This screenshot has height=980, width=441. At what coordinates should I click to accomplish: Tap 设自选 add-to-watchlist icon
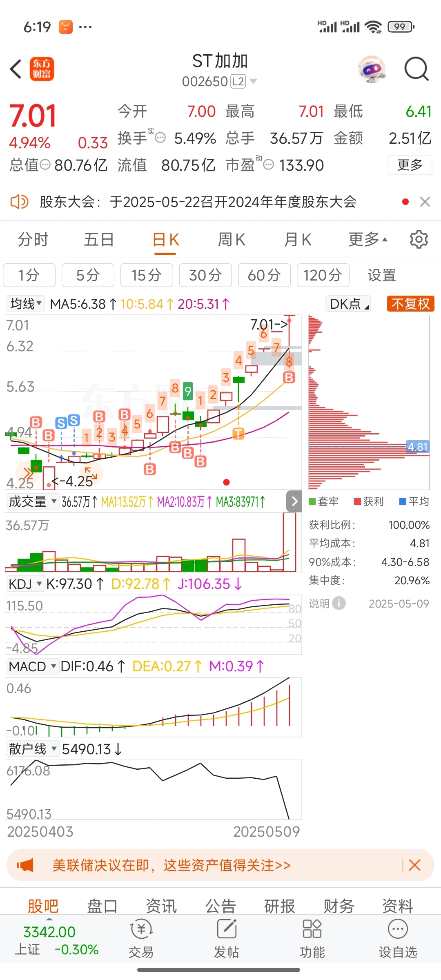coord(398,938)
